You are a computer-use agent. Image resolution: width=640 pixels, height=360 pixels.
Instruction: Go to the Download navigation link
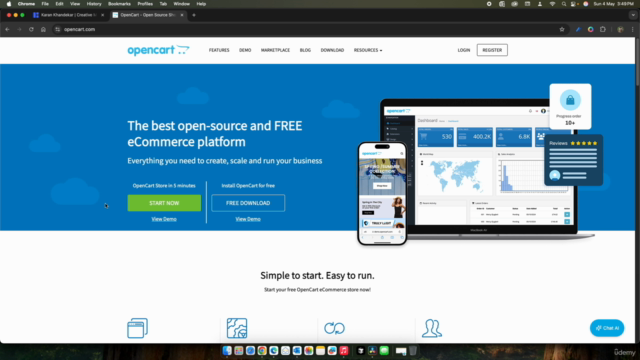[x=332, y=50]
